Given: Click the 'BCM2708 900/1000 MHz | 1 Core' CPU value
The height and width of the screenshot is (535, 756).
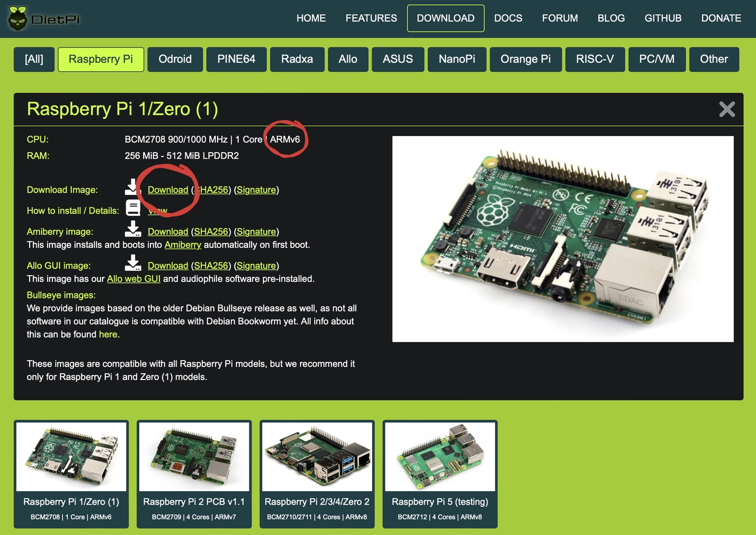Looking at the screenshot, I should [193, 139].
